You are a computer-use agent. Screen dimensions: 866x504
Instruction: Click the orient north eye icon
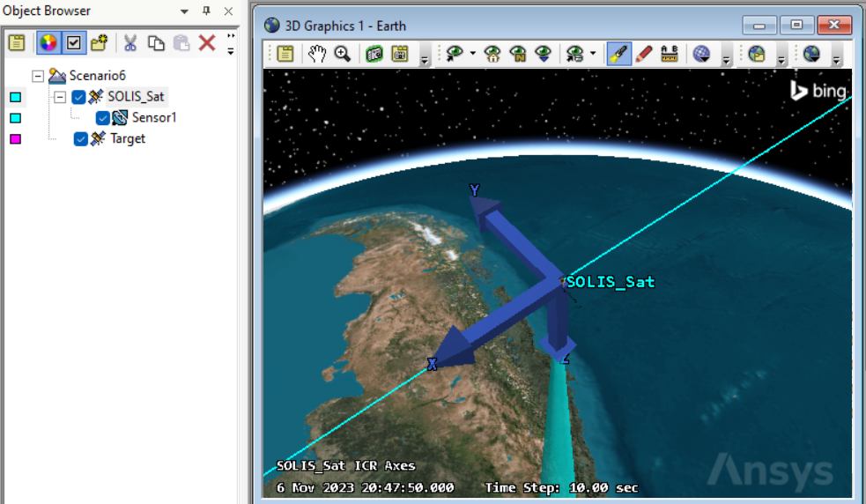point(518,54)
